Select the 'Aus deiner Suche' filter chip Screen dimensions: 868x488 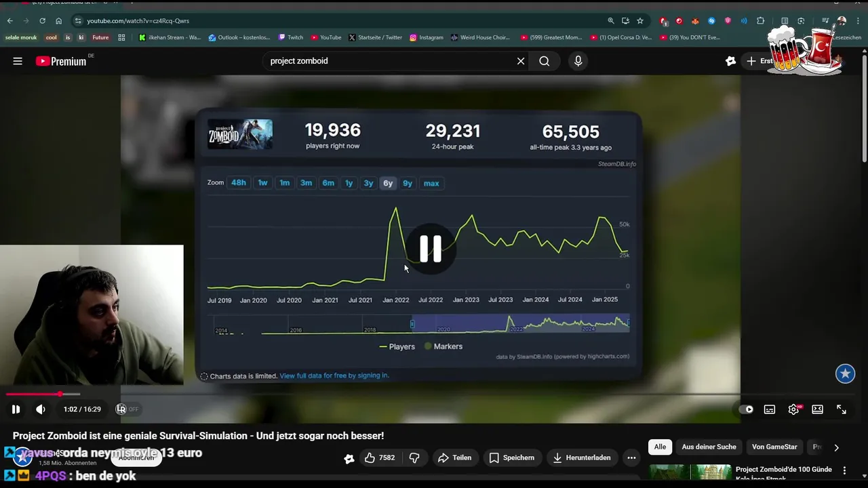(709, 447)
